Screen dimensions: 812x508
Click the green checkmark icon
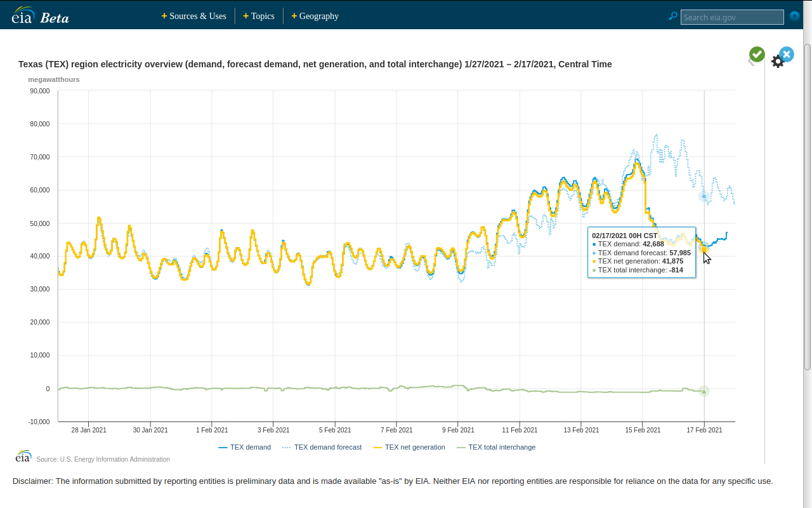coord(757,55)
